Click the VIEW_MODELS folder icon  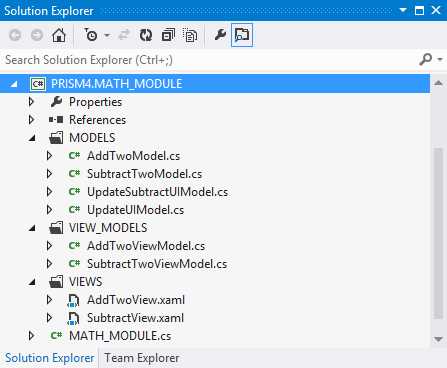(56, 228)
